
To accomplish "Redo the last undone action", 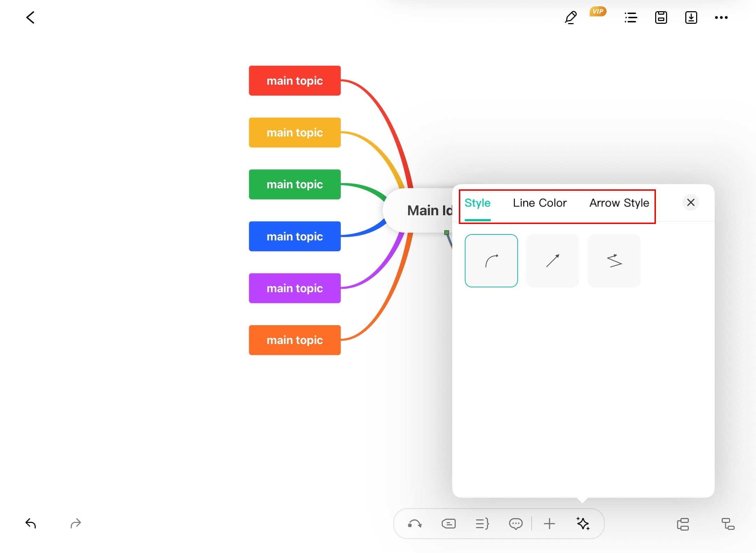I will 76,523.
